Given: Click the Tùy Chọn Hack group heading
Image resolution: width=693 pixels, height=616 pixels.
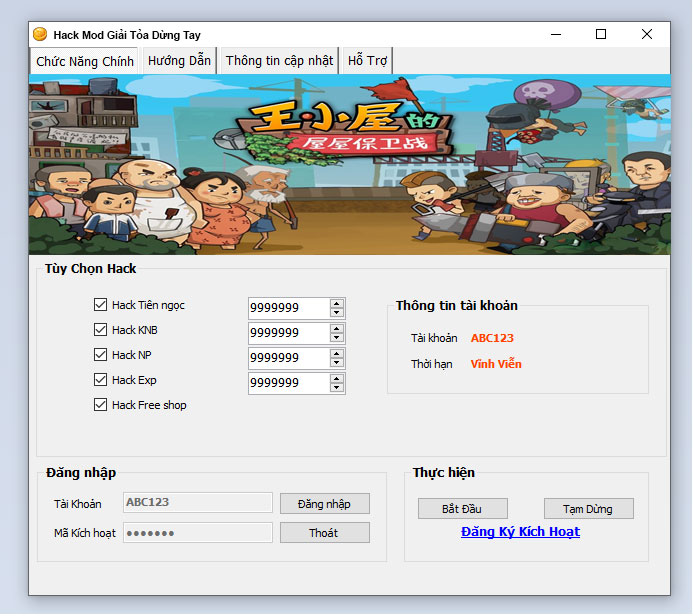Looking at the screenshot, I should (x=91, y=269).
